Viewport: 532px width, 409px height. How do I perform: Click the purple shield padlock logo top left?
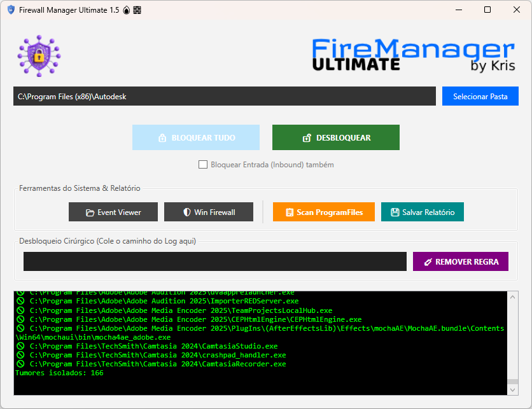click(38, 55)
